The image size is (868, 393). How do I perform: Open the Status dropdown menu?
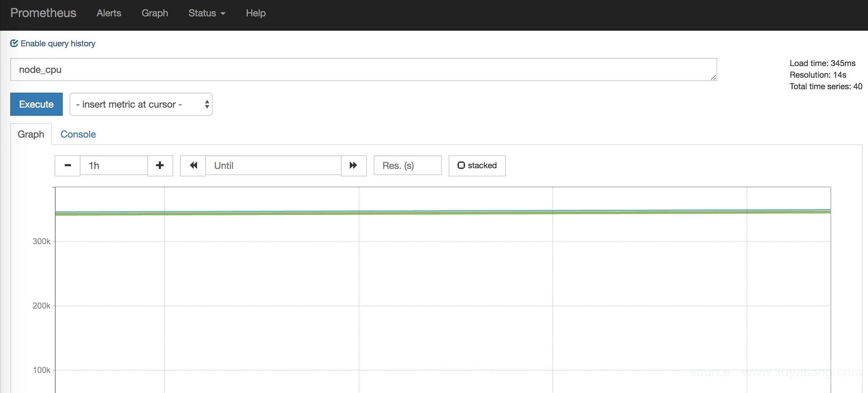[206, 13]
